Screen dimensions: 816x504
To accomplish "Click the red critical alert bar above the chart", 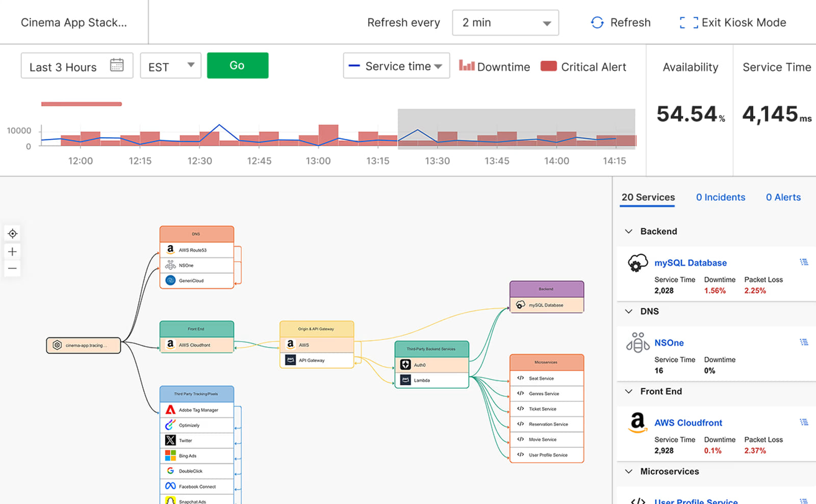I will tap(82, 104).
